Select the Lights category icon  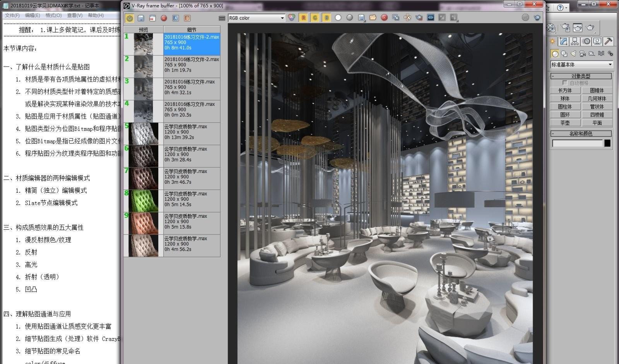tap(573, 54)
